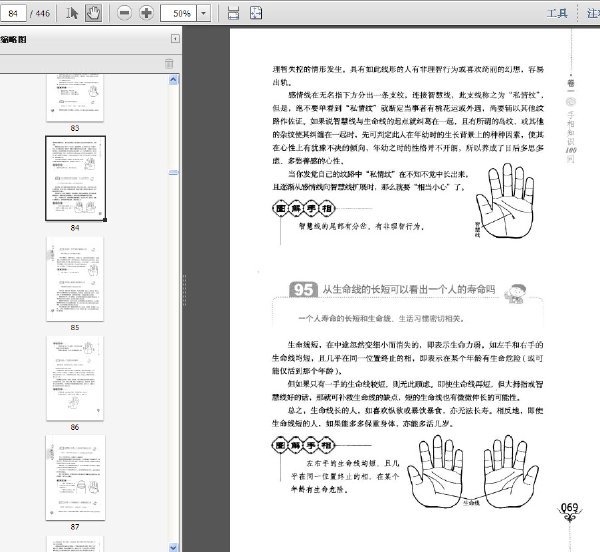The width and height of the screenshot is (600, 552).
Task: Select the arrow selection tool
Action: click(x=72, y=13)
